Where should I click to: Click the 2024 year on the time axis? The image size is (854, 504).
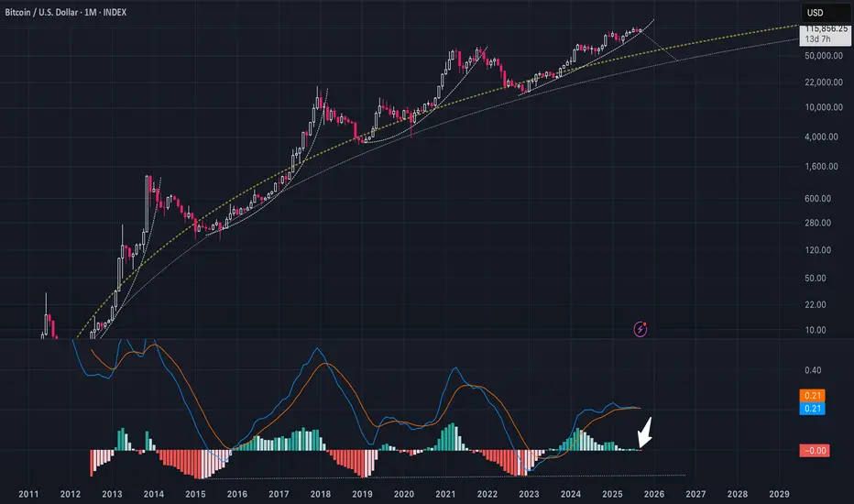(x=570, y=494)
